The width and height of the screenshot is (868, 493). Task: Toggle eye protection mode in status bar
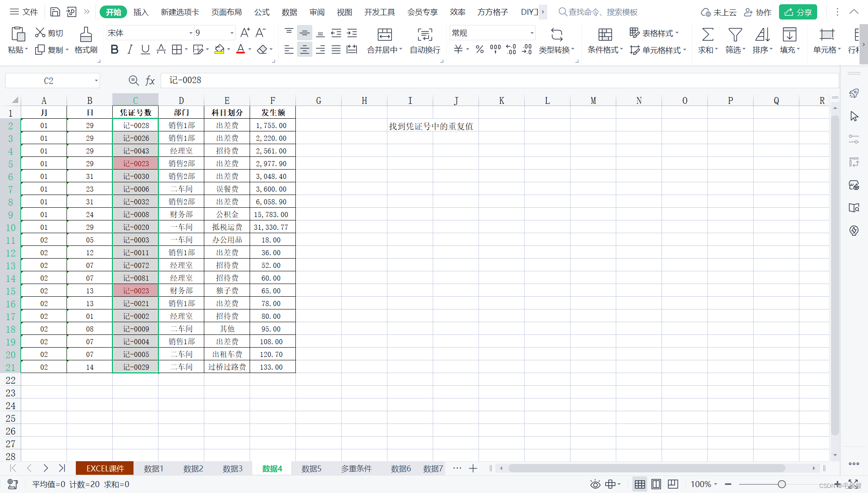click(595, 484)
